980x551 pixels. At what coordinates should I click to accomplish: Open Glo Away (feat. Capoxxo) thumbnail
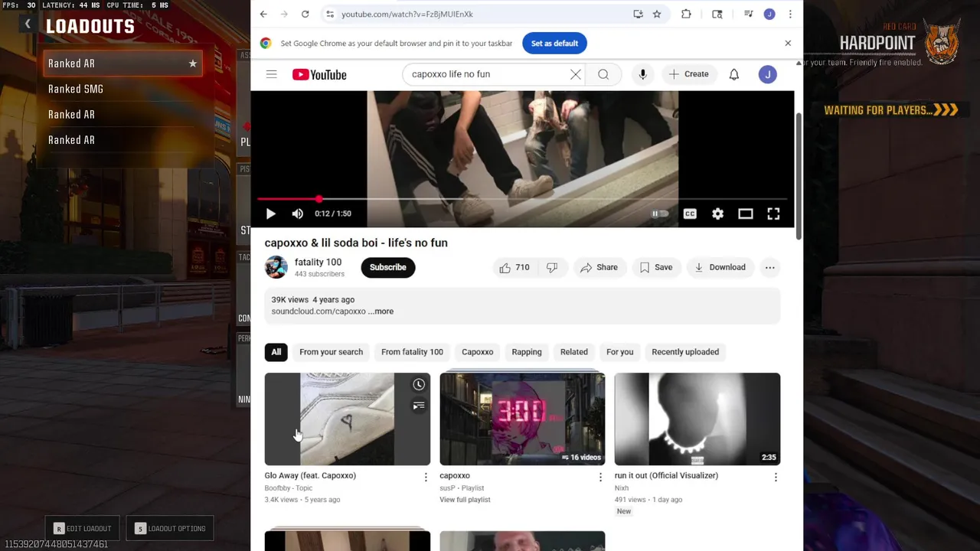tap(348, 419)
